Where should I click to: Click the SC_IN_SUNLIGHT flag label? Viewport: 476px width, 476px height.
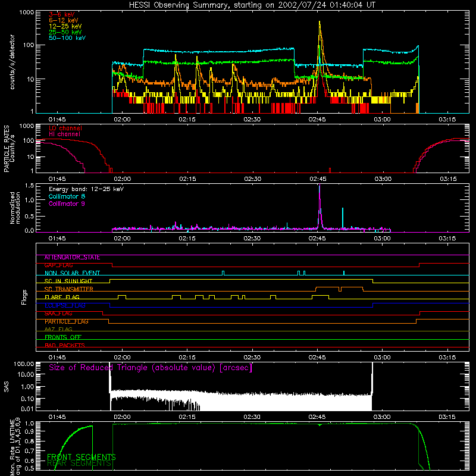pos(68,281)
